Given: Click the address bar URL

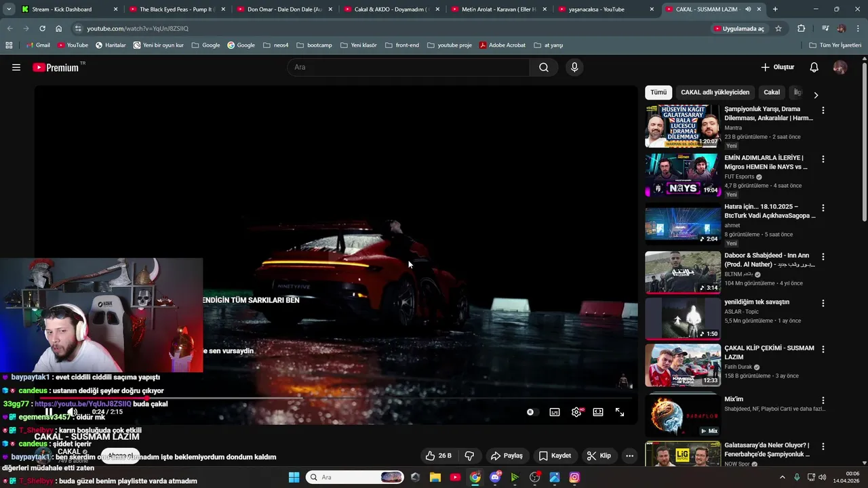Looking at the screenshot, I should 138,28.
